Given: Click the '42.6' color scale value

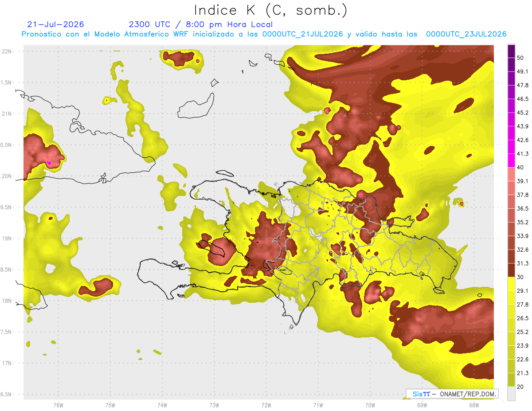Looking at the screenshot, I should (x=523, y=140).
